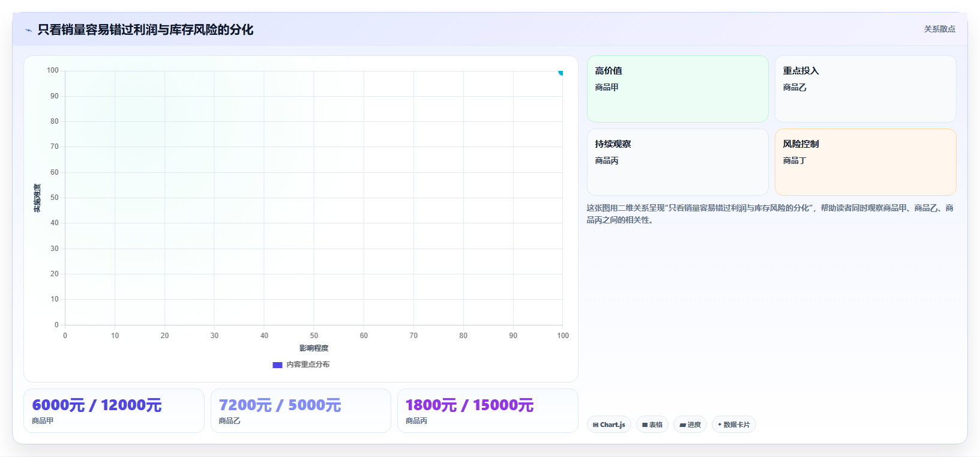Viewport: 980px width, 457px height.
Task: Click the 内容重点分布 legend label
Action: 308,365
